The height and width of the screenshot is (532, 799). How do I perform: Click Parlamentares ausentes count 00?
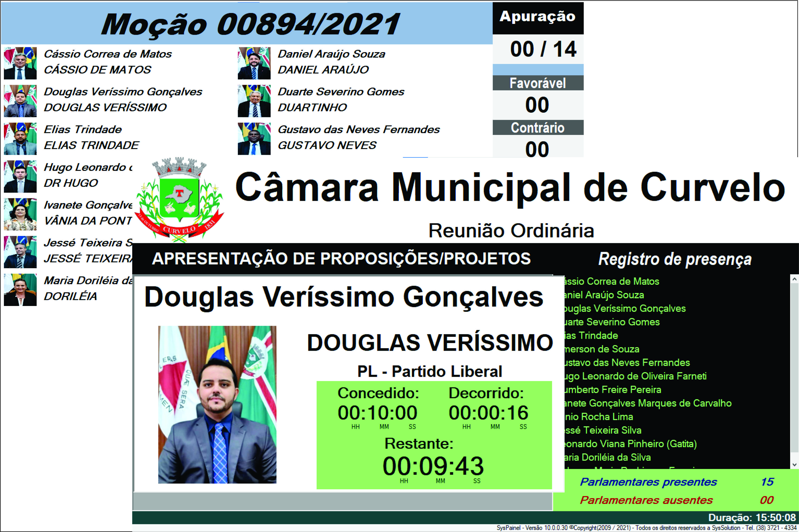pyautogui.click(x=767, y=500)
